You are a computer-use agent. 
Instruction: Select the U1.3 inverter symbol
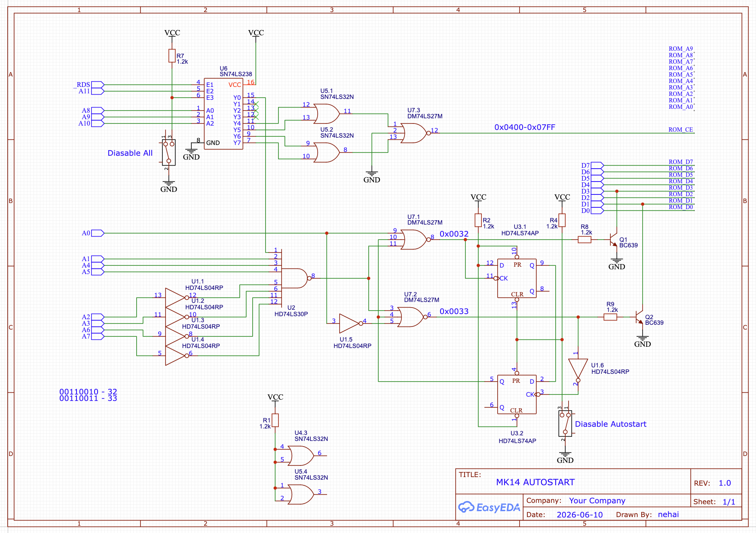[x=177, y=336]
